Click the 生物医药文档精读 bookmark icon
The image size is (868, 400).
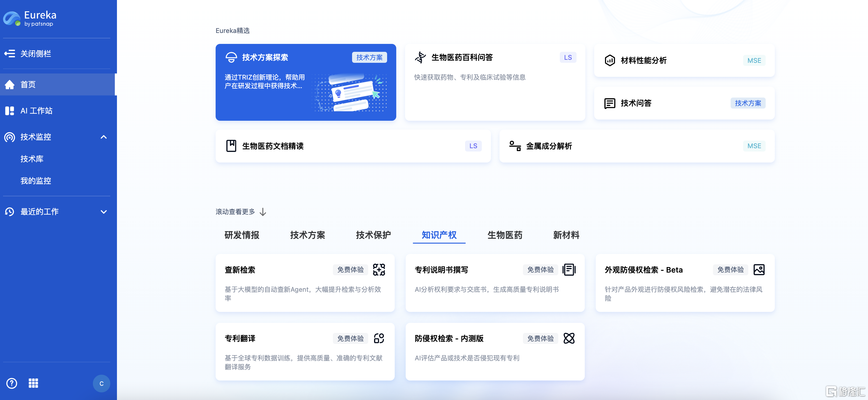click(x=231, y=146)
